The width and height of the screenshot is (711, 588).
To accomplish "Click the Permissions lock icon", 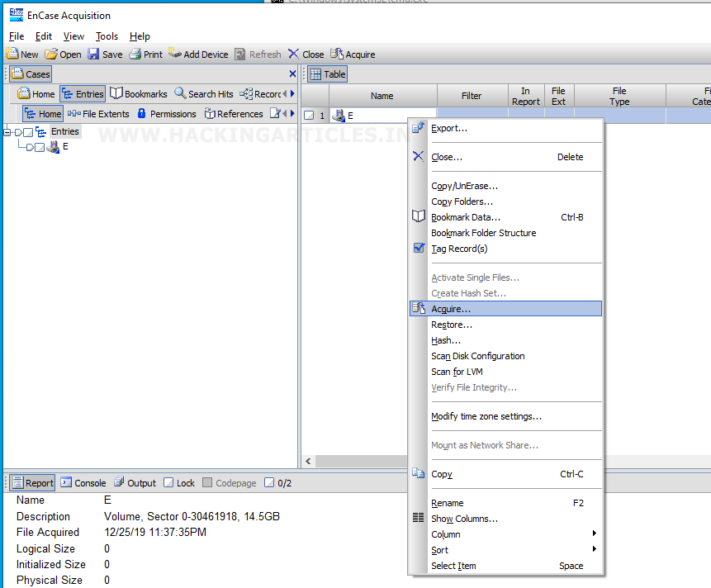I will tap(141, 113).
